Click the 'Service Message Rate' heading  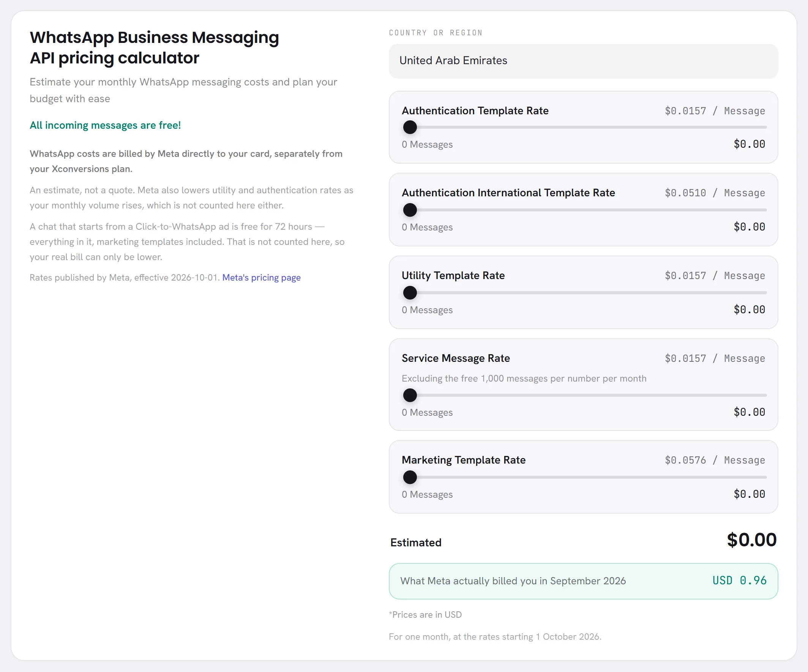tap(456, 358)
